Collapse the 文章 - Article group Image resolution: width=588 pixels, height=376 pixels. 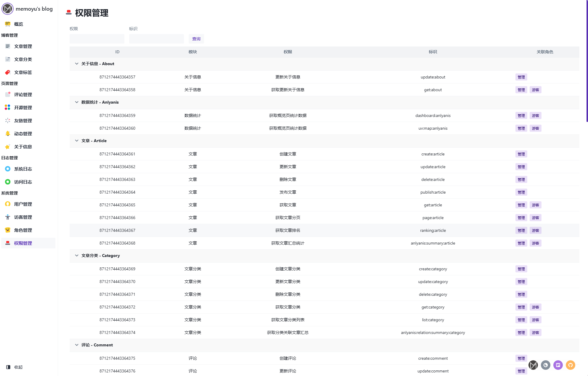77,141
